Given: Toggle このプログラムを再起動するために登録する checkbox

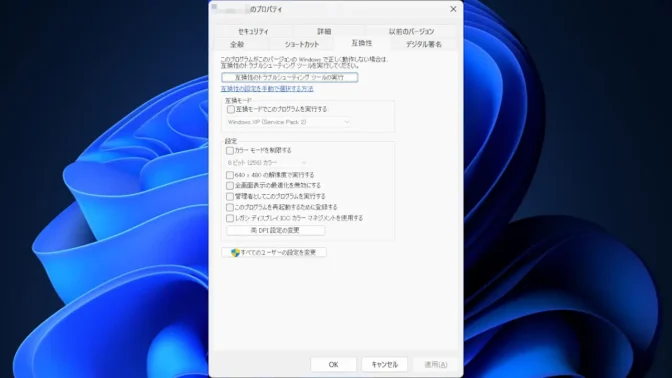Looking at the screenshot, I should (x=230, y=207).
